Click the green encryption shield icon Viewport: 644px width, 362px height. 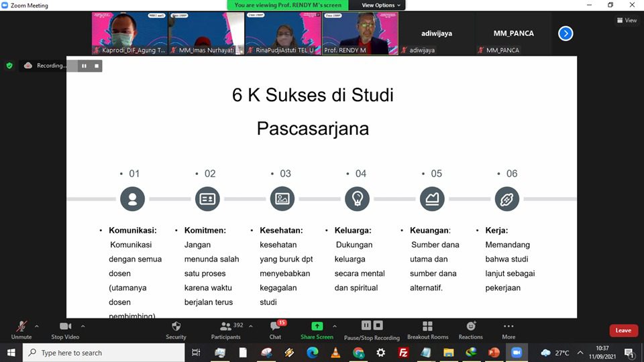pos(9,66)
